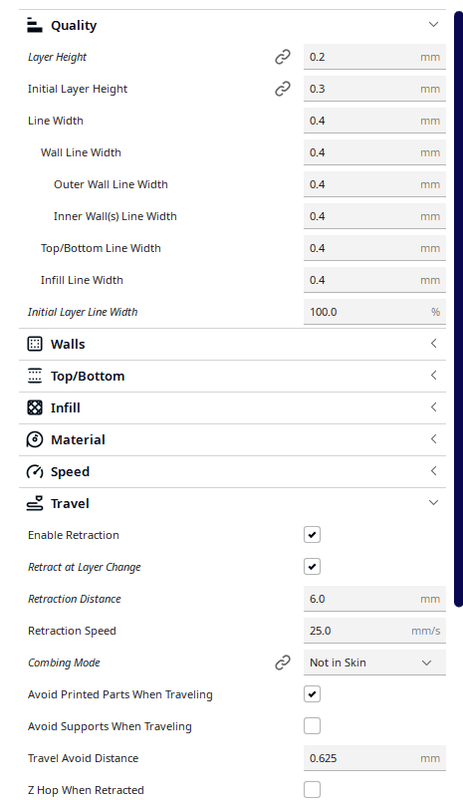Click the link icon beside Layer Height
The image size is (463, 800).
[283, 57]
